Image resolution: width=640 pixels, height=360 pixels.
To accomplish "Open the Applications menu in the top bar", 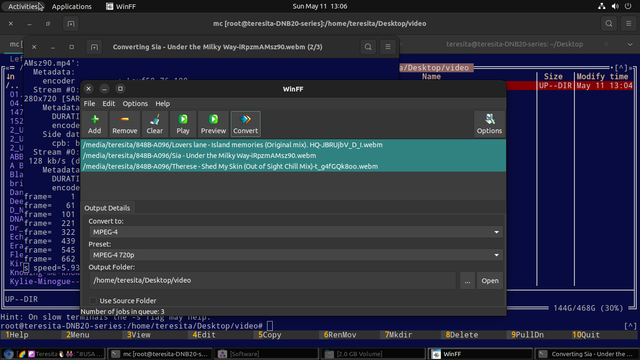I will click(71, 6).
